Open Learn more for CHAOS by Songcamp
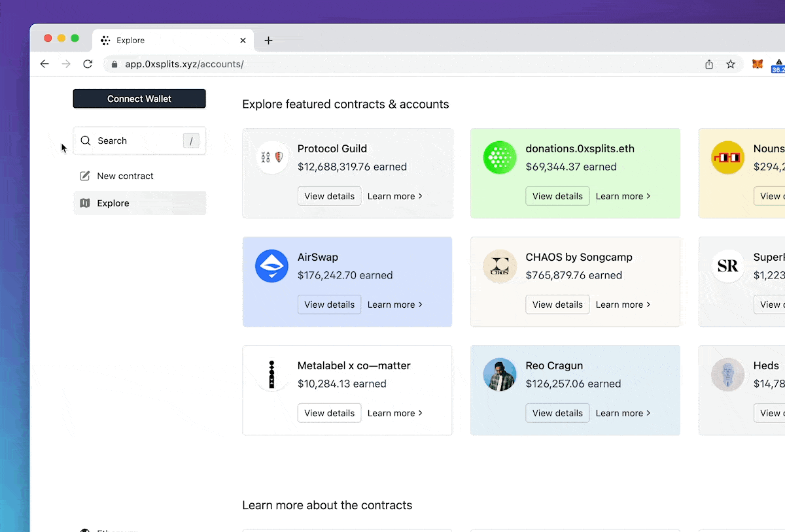 623,305
